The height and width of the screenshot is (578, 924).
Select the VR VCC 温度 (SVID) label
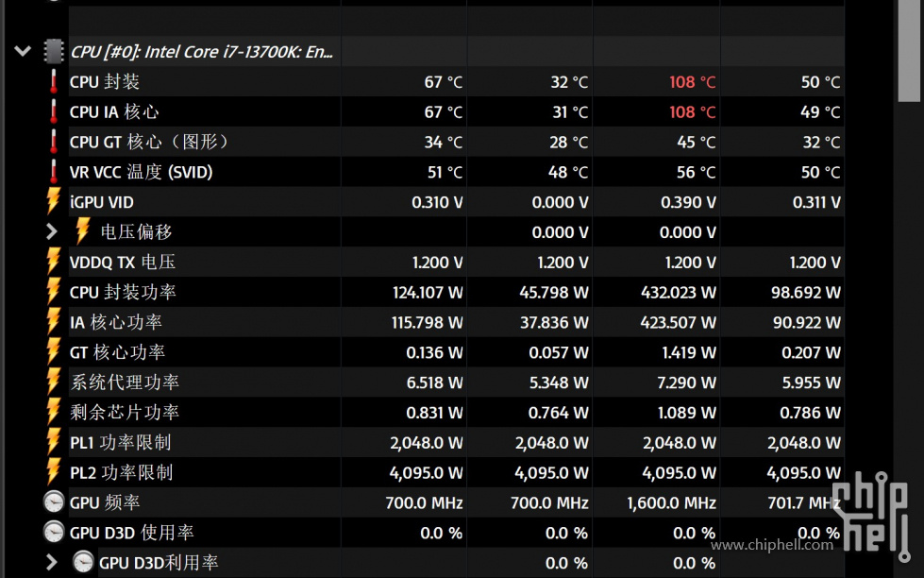pos(141,172)
